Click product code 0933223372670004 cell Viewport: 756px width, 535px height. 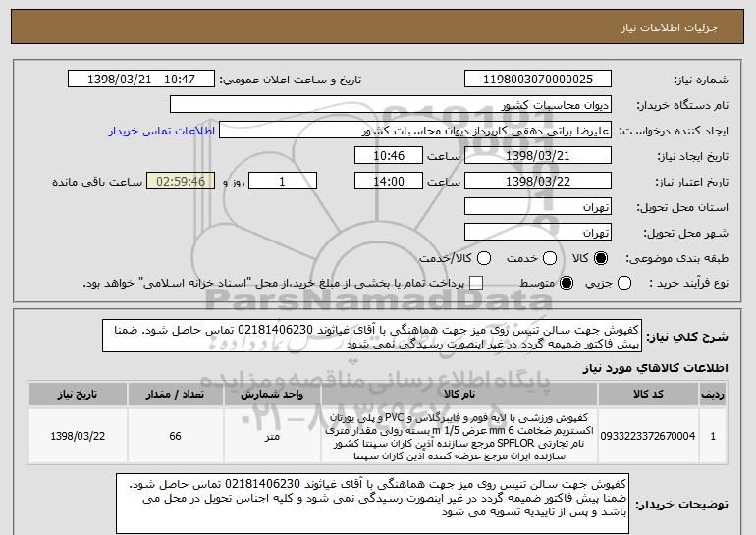coord(648,436)
